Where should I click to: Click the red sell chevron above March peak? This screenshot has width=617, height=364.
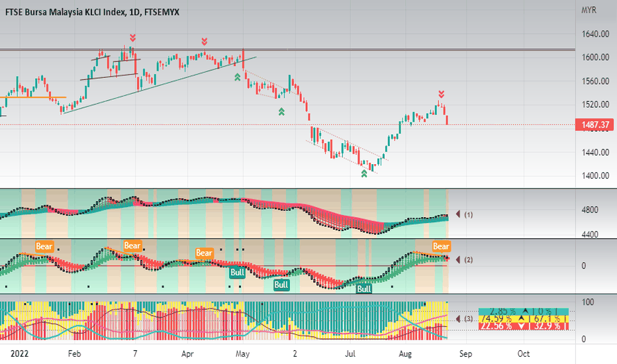point(132,38)
